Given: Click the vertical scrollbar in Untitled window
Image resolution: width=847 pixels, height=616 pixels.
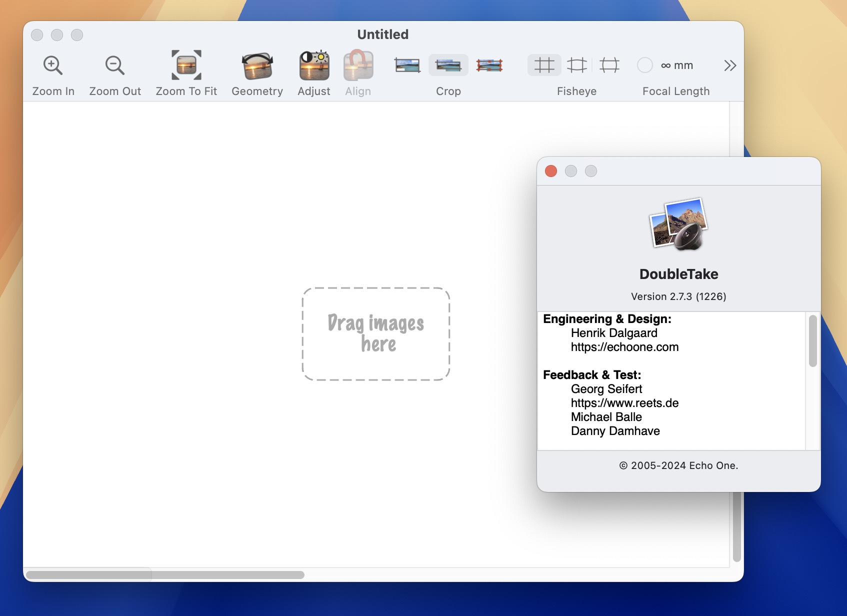Looking at the screenshot, I should tap(736, 526).
